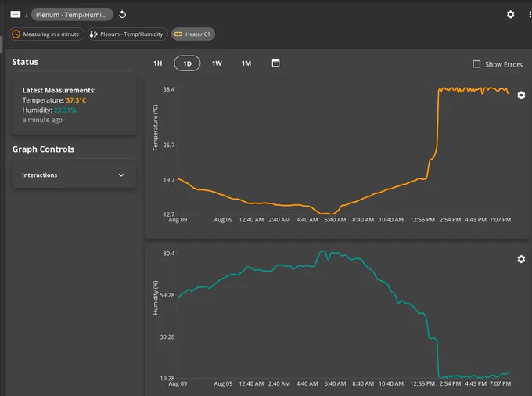The width and height of the screenshot is (532, 396).
Task: Click 12:55 PM on the humidity axis
Action: [x=422, y=383]
